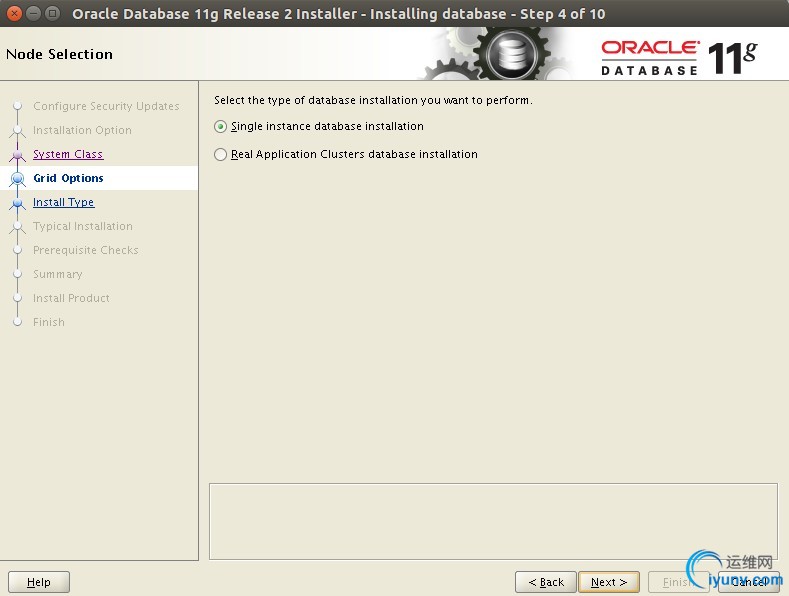Click the Installation Option step text

(82, 130)
